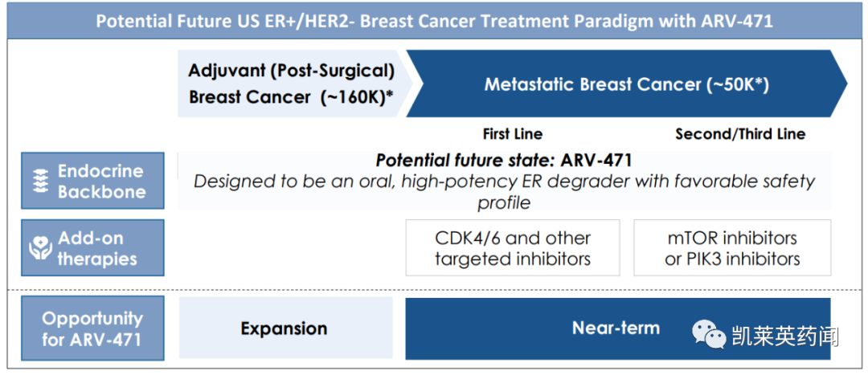Click the Adjuvant Breast Cancer arrow header

pos(296,84)
